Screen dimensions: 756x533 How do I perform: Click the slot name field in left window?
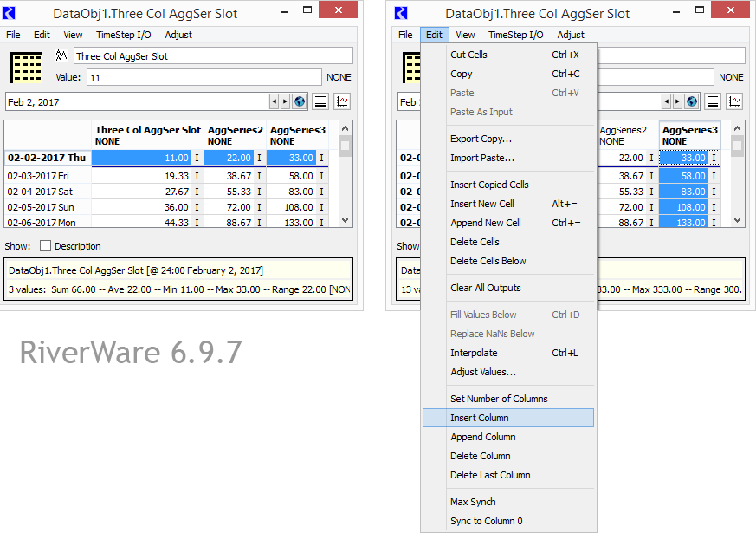coord(213,56)
